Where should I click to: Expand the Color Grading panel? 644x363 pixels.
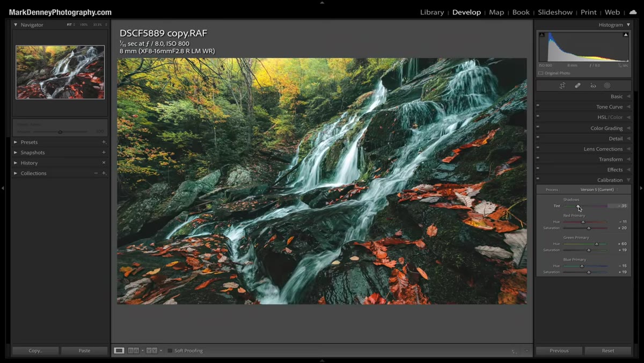click(628, 128)
